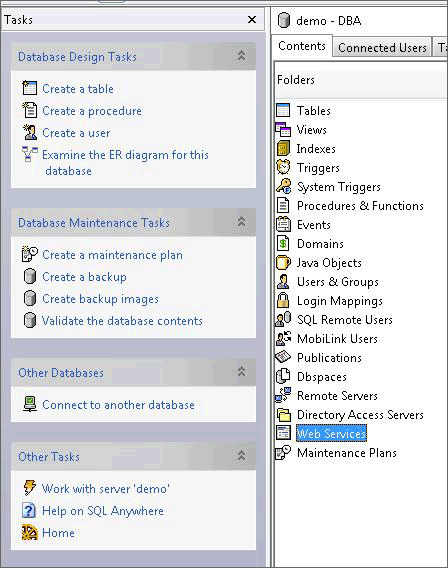Screen dimensions: 448x568
Task: Open Validate the database contents link
Action: 122,321
